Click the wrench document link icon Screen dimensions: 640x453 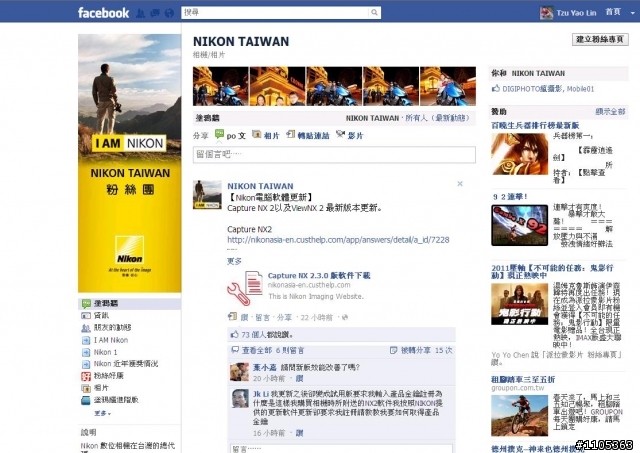[x=246, y=288]
